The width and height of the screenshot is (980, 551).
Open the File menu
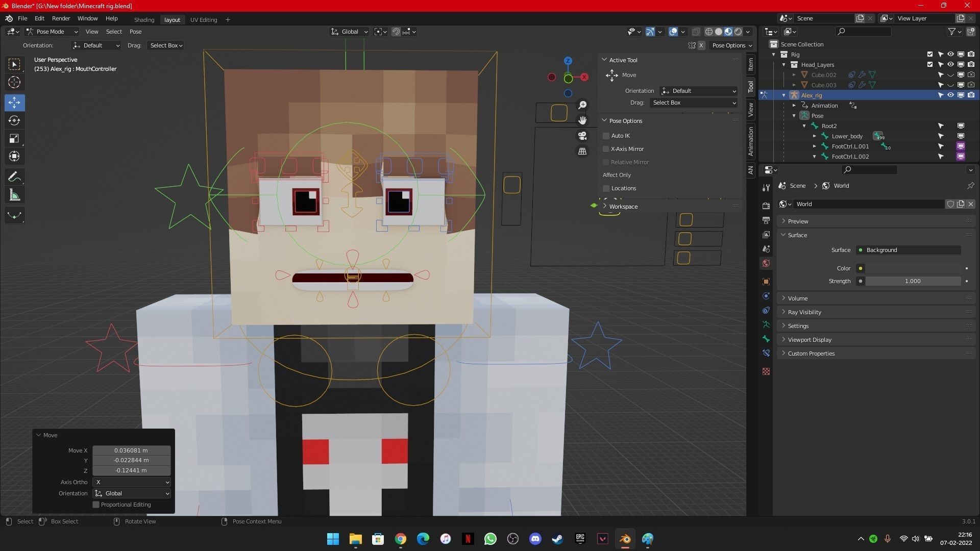coord(22,18)
